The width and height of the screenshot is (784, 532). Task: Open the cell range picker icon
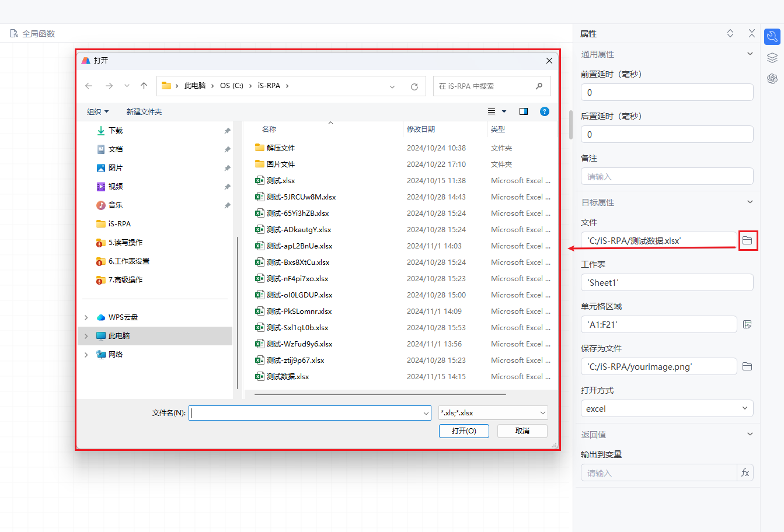747,324
